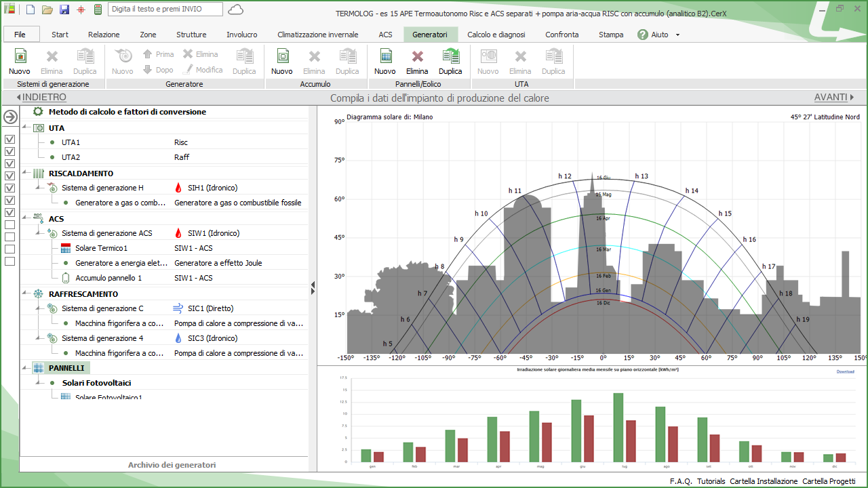
Task: Open a project with the folder icon
Action: pyautogui.click(x=47, y=9)
